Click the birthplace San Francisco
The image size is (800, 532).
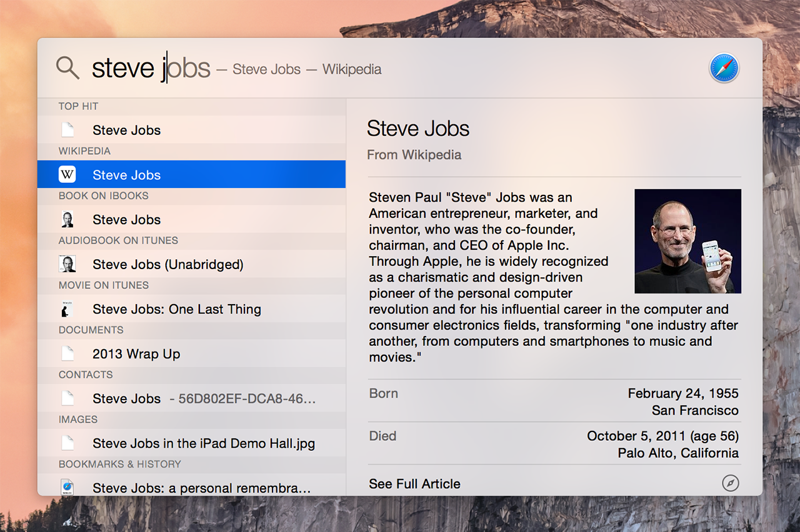[x=695, y=410]
